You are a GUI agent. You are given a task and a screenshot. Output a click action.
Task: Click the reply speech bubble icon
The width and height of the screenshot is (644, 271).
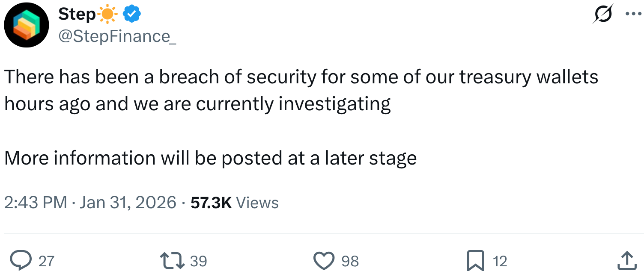coord(21,260)
